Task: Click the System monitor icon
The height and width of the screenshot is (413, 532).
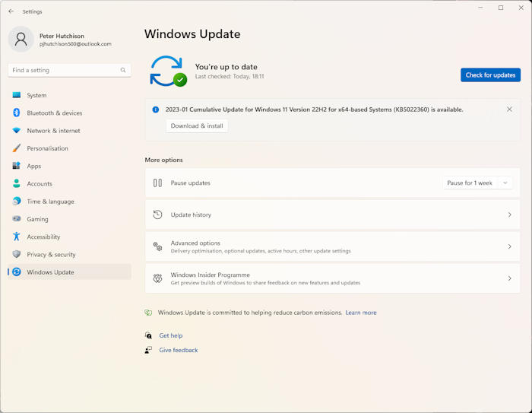Action: coord(16,95)
